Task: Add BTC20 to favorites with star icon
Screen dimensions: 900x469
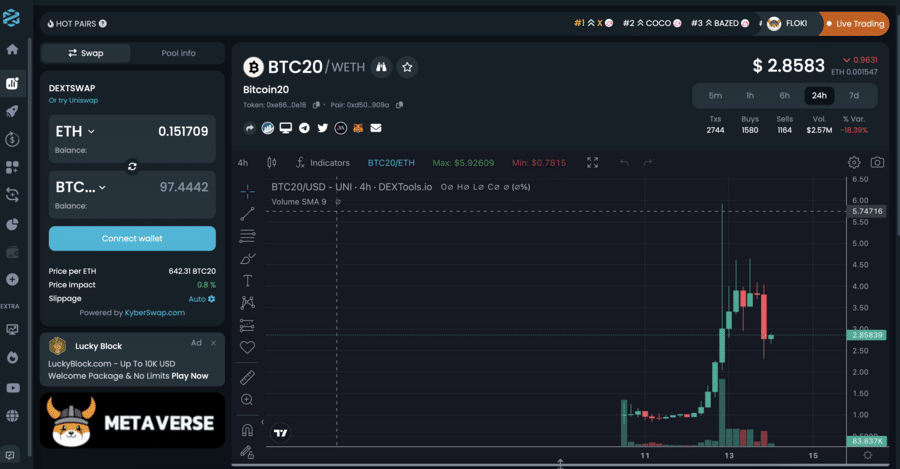Action: [407, 67]
